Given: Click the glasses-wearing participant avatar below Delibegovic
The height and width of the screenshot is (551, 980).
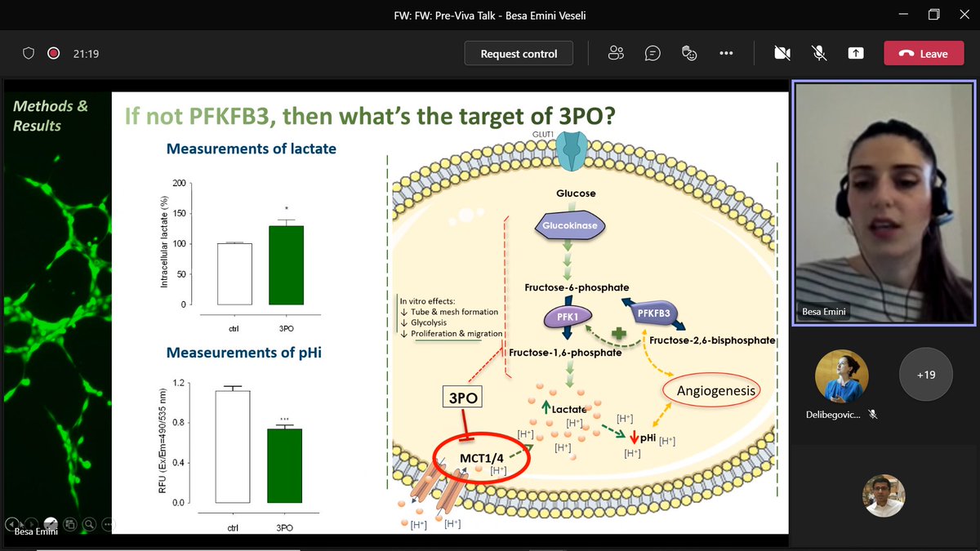Looking at the screenshot, I should tap(884, 495).
